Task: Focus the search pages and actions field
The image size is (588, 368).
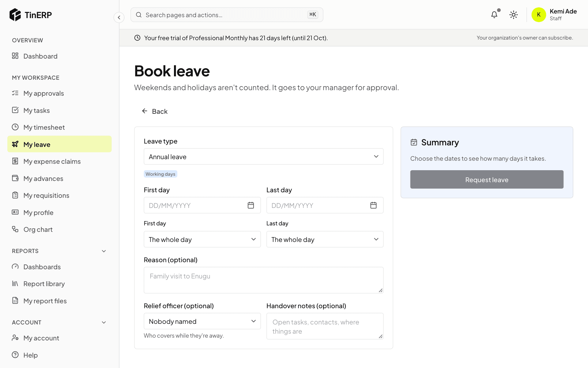Action: (x=227, y=15)
